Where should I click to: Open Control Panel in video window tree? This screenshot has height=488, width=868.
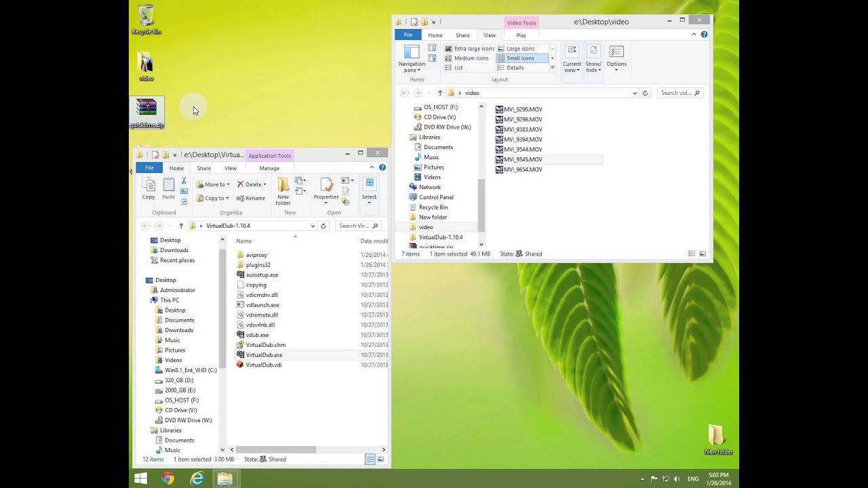point(436,197)
